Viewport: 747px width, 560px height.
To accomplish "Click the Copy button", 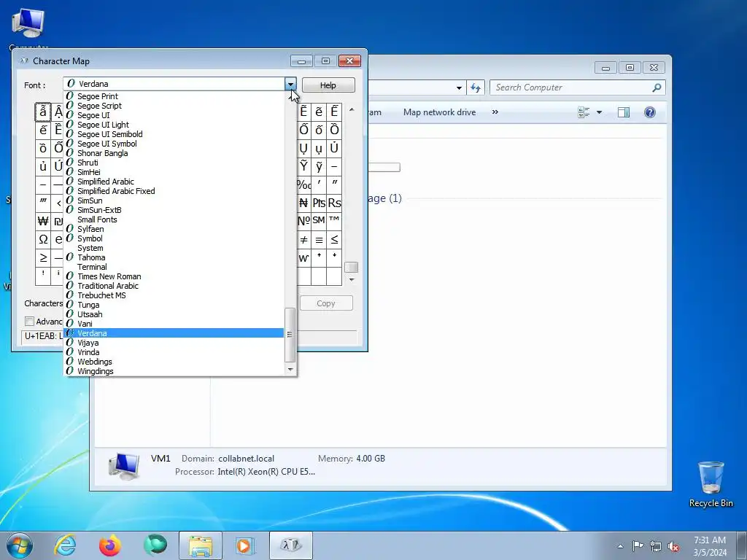I will [x=326, y=303].
